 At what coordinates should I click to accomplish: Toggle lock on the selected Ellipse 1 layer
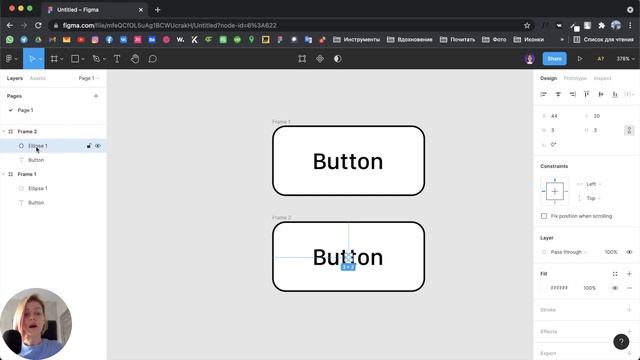tap(89, 146)
